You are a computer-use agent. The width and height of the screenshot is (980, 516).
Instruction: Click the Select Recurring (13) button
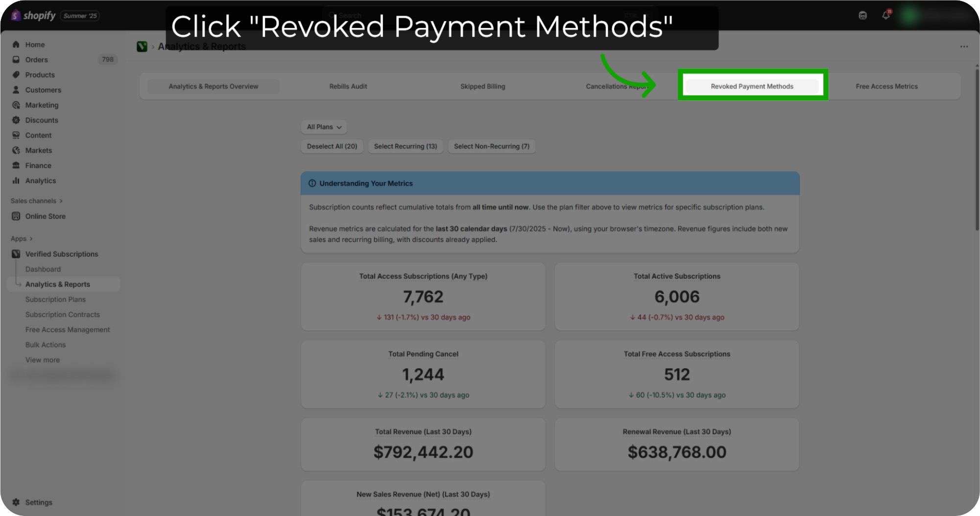406,146
